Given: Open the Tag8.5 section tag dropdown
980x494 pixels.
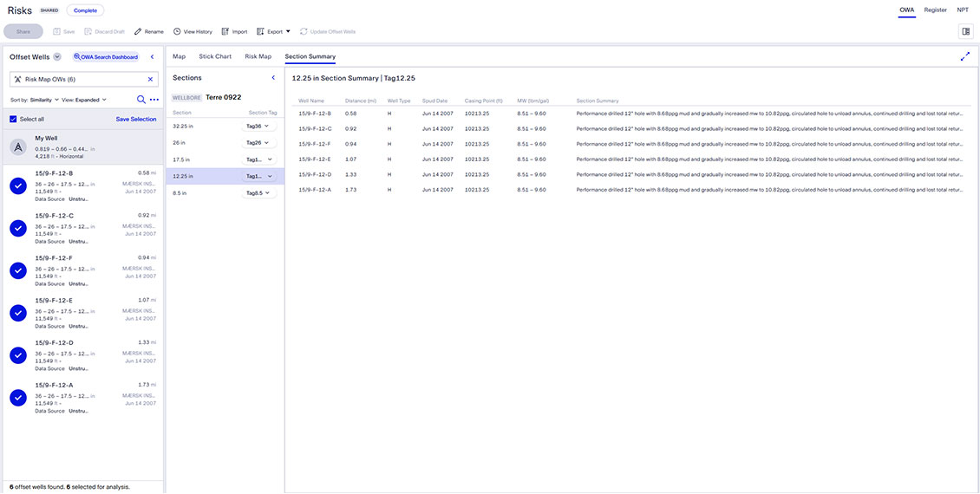Looking at the screenshot, I should (x=258, y=193).
